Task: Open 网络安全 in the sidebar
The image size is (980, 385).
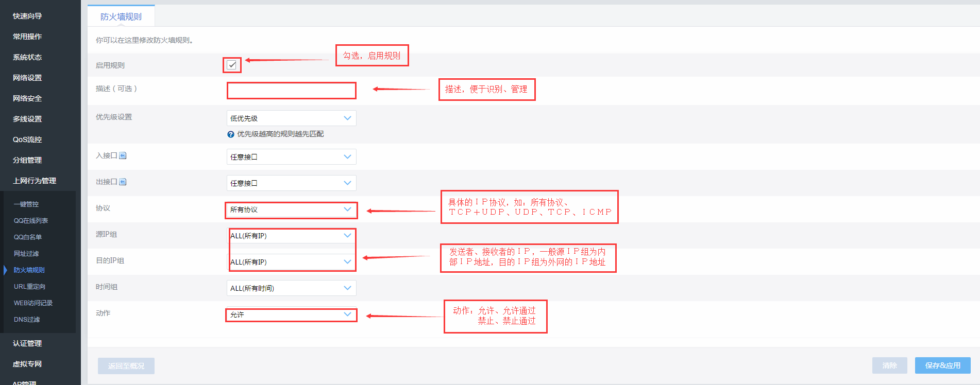Action: [x=27, y=98]
